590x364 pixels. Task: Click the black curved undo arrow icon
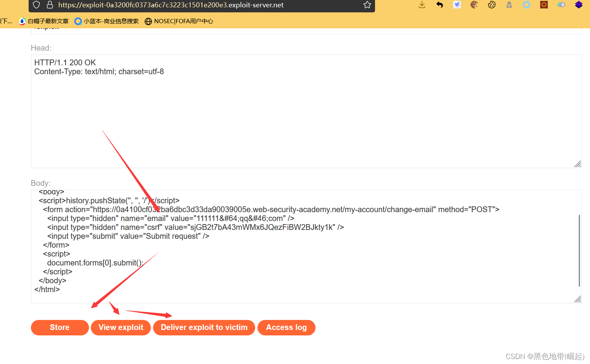tap(440, 5)
